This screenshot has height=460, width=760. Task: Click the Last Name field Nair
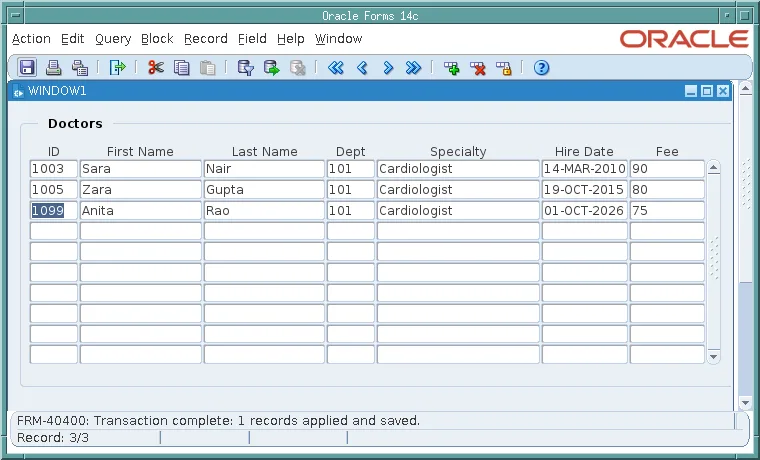pyautogui.click(x=264, y=169)
